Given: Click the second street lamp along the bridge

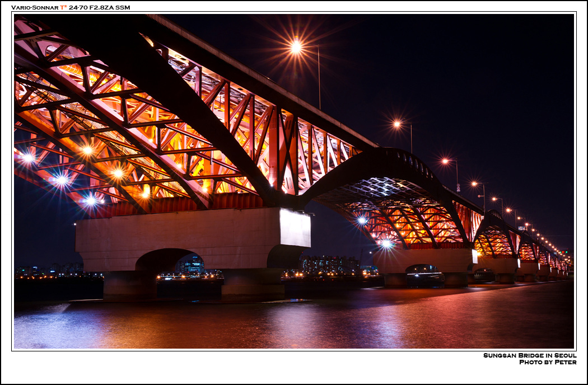Looking at the screenshot, I should click(x=397, y=124).
